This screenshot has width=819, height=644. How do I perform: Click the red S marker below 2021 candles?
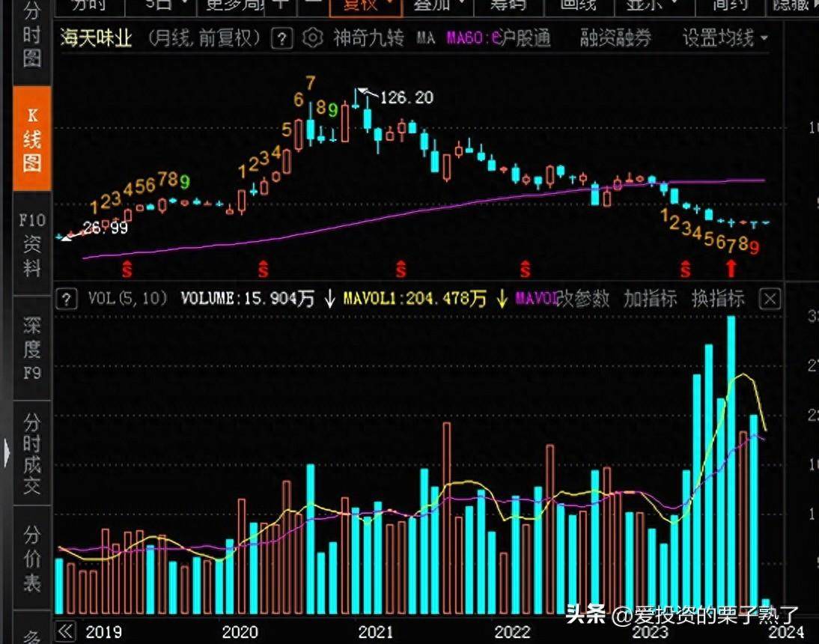click(401, 269)
